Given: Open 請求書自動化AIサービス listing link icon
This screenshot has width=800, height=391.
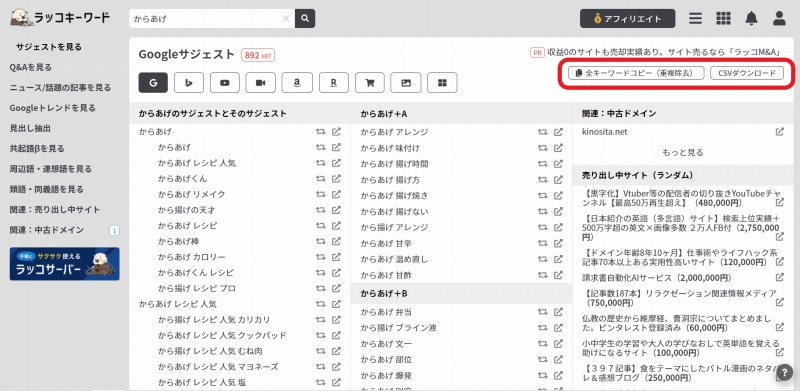Looking at the screenshot, I should tap(780, 278).
